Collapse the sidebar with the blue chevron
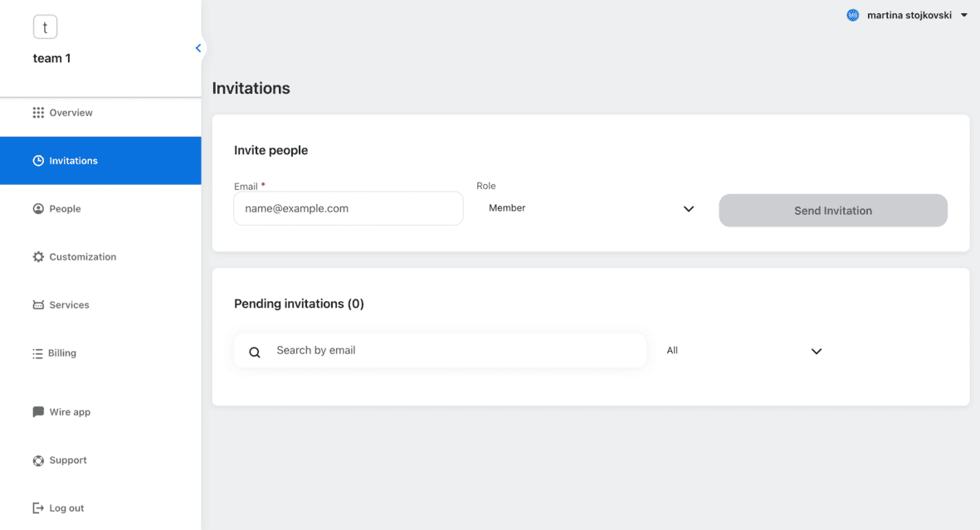980x530 pixels. pyautogui.click(x=198, y=48)
